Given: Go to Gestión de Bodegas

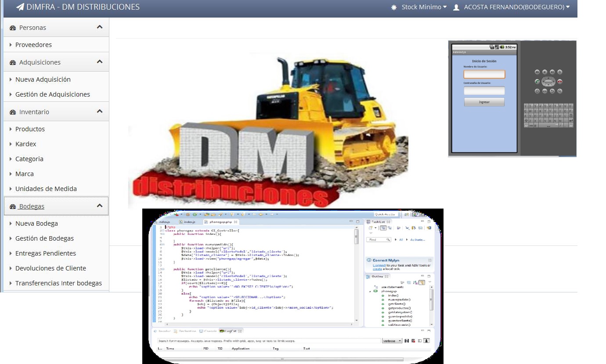Looking at the screenshot, I should pyautogui.click(x=44, y=238).
